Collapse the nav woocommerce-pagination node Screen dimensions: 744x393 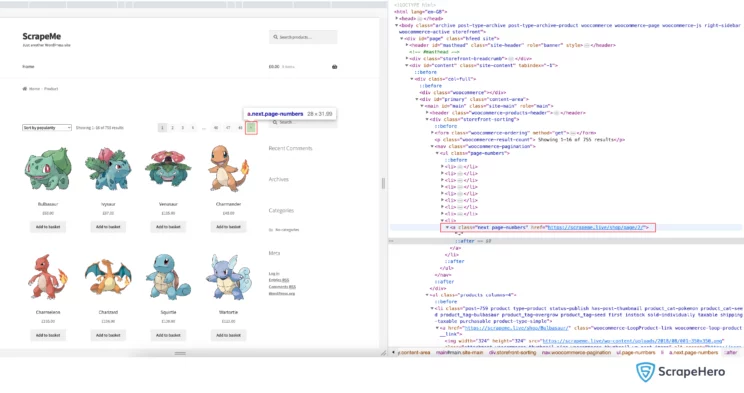[x=432, y=147]
